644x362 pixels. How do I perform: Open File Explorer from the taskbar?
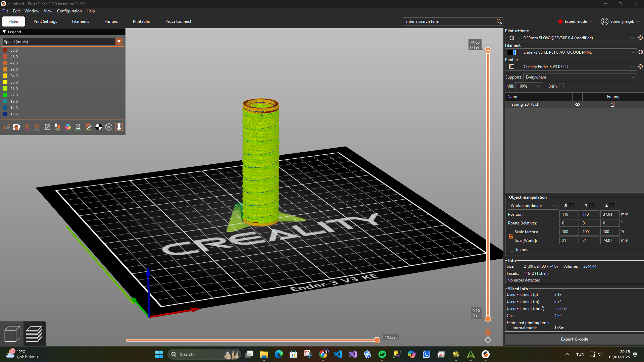pos(264,354)
